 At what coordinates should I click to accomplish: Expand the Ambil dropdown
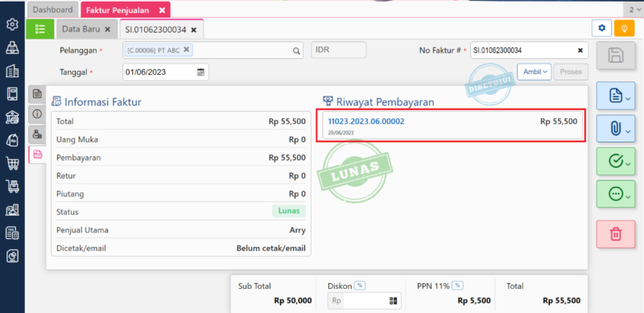point(534,72)
